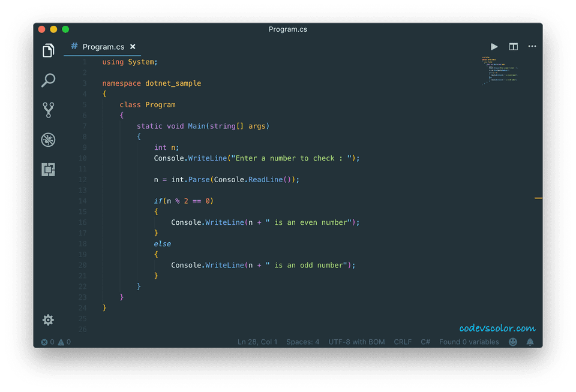Close the Program.cs tab
The width and height of the screenshot is (576, 392).
[133, 47]
